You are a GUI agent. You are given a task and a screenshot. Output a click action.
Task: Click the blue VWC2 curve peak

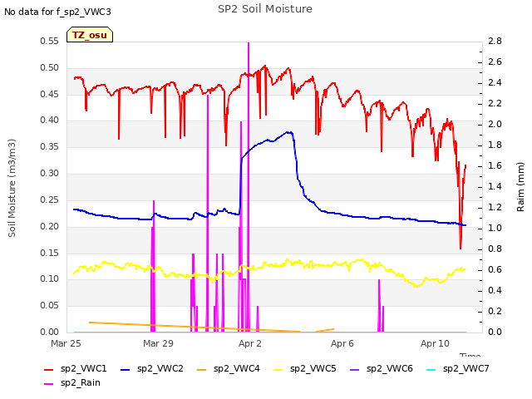coord(288,132)
